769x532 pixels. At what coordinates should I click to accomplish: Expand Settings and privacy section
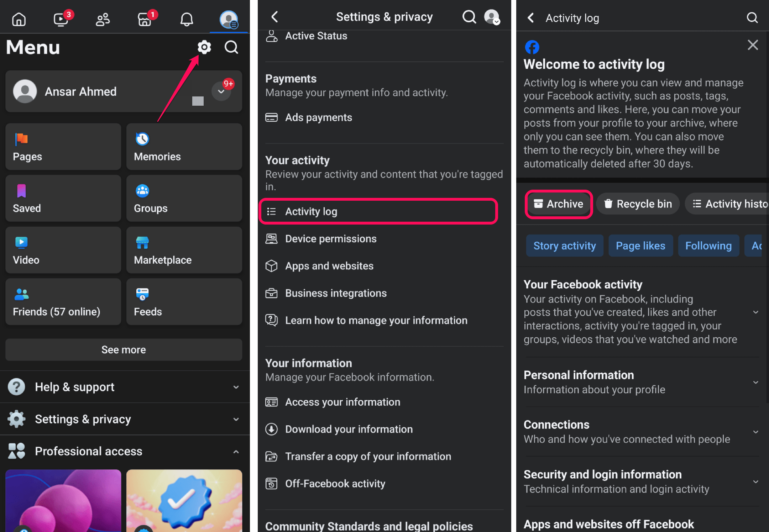[x=123, y=419]
